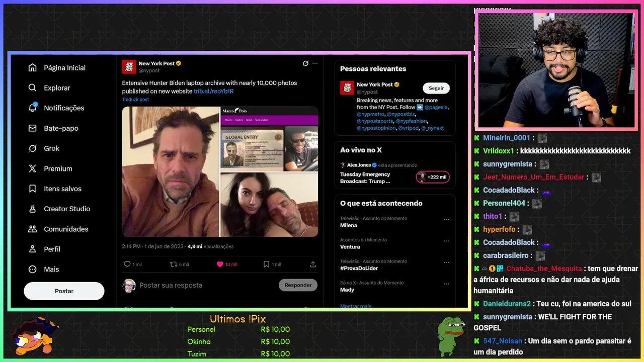This screenshot has height=362, width=644.
Task: Open Comunidades people icon
Action: (x=33, y=229)
